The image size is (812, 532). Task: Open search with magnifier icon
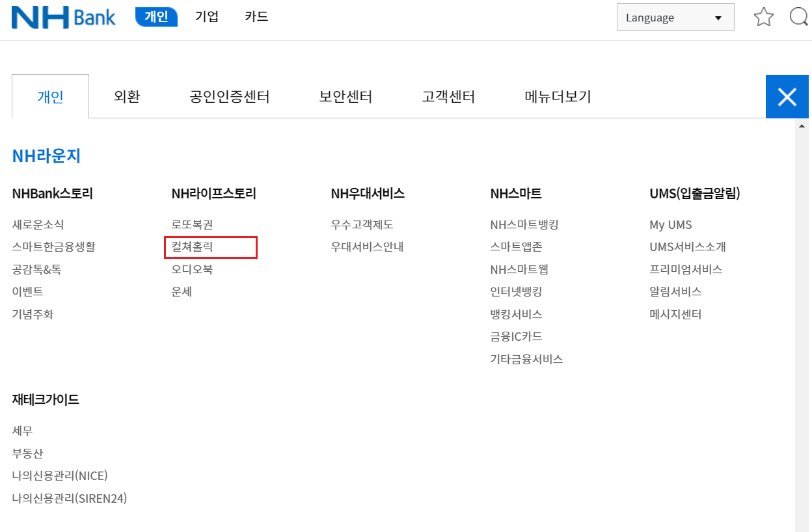[x=800, y=17]
